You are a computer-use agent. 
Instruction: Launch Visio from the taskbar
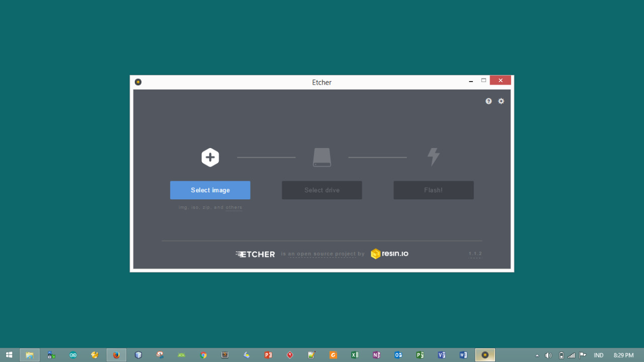(x=441, y=355)
